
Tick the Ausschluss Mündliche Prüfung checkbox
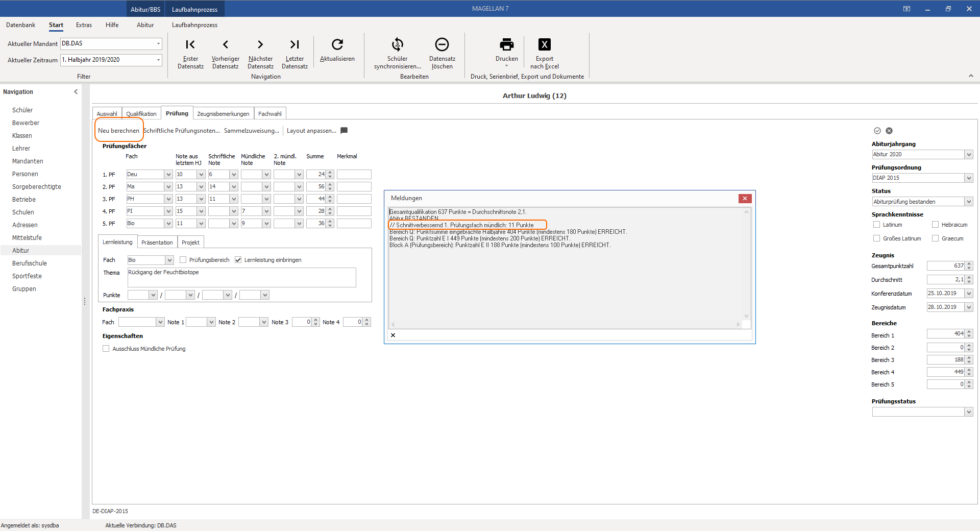(x=106, y=349)
